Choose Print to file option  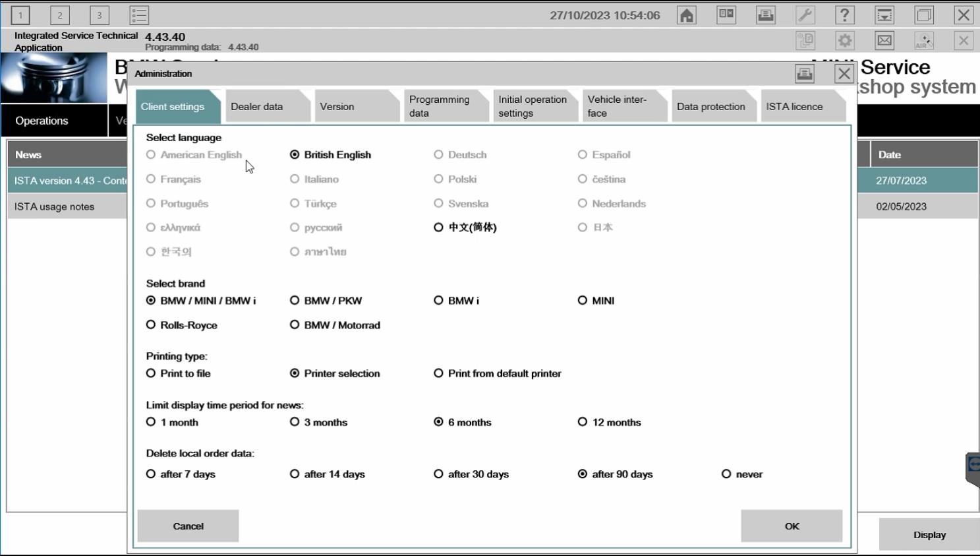pos(178,373)
